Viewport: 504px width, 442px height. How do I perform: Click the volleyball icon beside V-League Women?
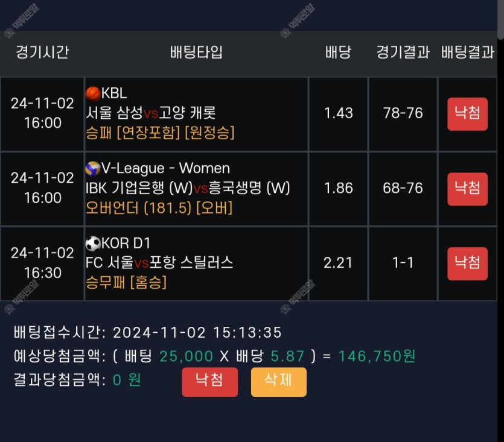pos(93,169)
